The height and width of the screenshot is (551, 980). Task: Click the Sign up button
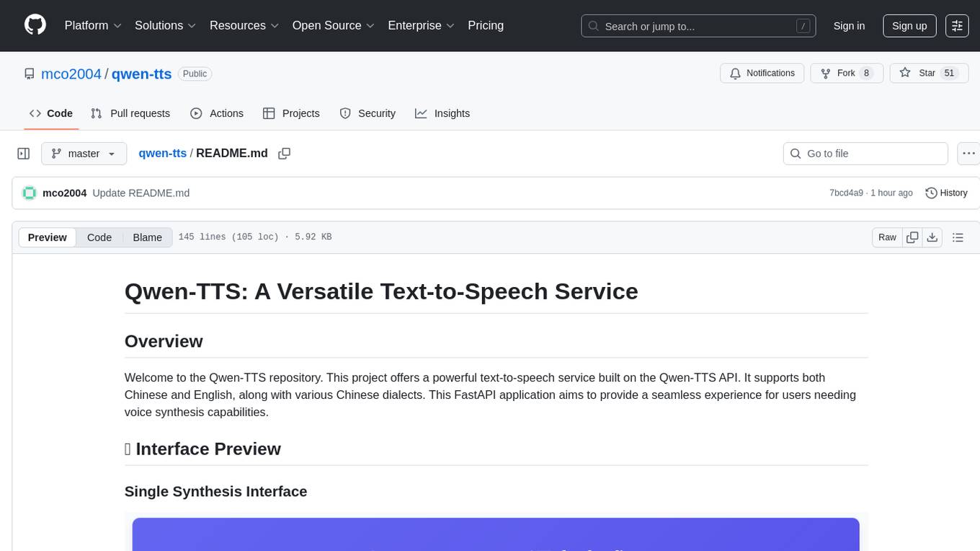coord(909,26)
